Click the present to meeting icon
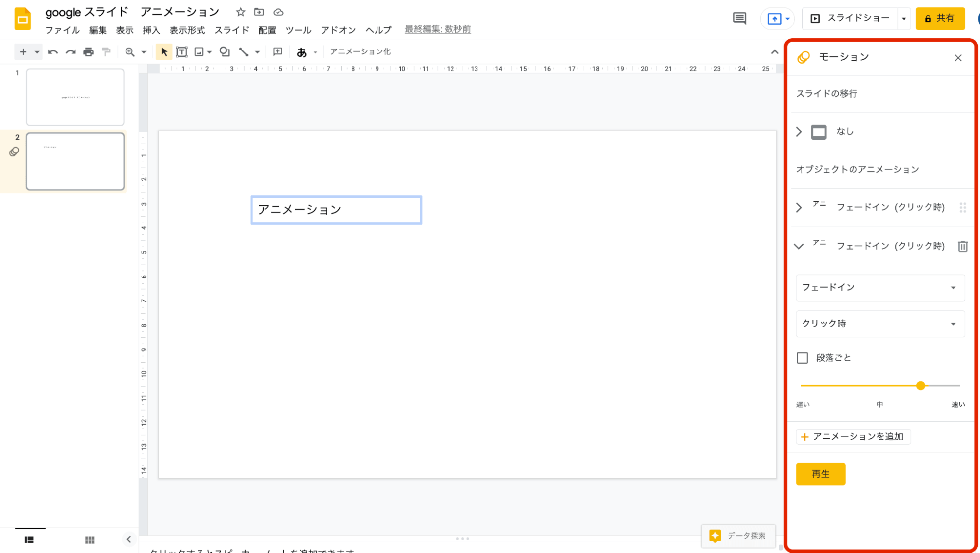This screenshot has width=980, height=553. pos(774,19)
